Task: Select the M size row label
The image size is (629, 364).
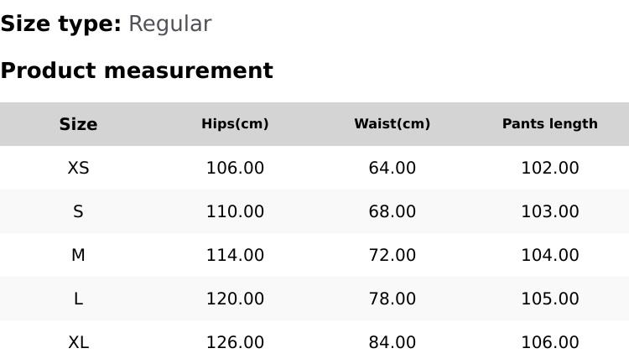Action: [78, 255]
